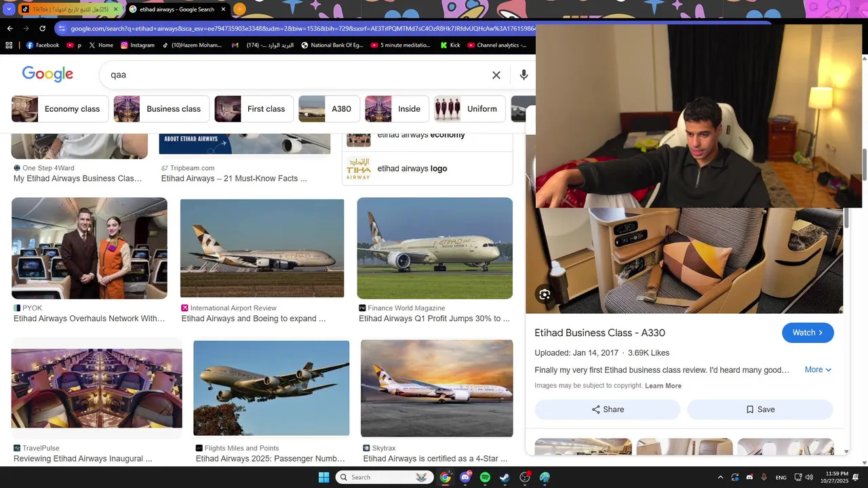Open Etihad Airways Q1 Profit Jumps result
The width and height of the screenshot is (868, 488).
[434, 319]
